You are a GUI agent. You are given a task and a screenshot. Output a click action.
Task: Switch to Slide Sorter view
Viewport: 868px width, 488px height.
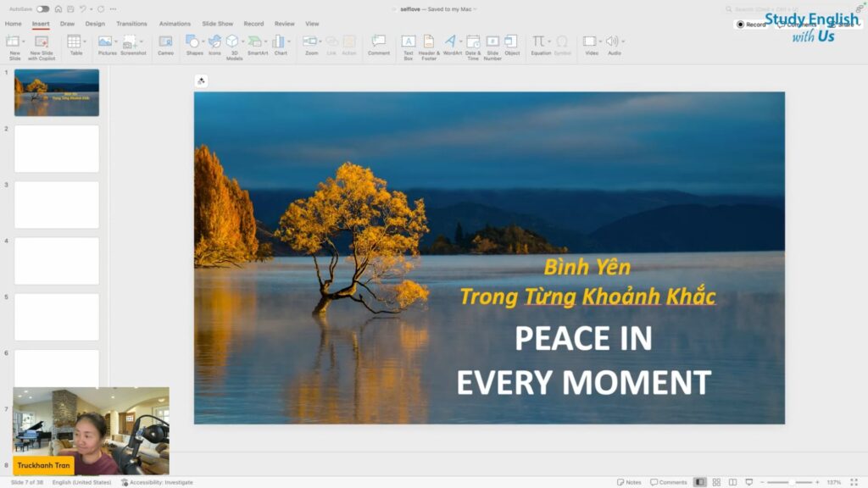point(716,482)
